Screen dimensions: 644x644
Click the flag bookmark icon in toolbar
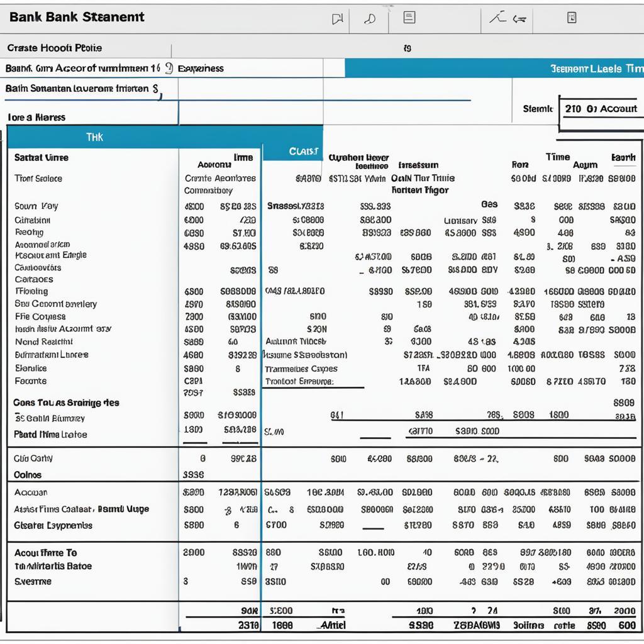[x=337, y=19]
